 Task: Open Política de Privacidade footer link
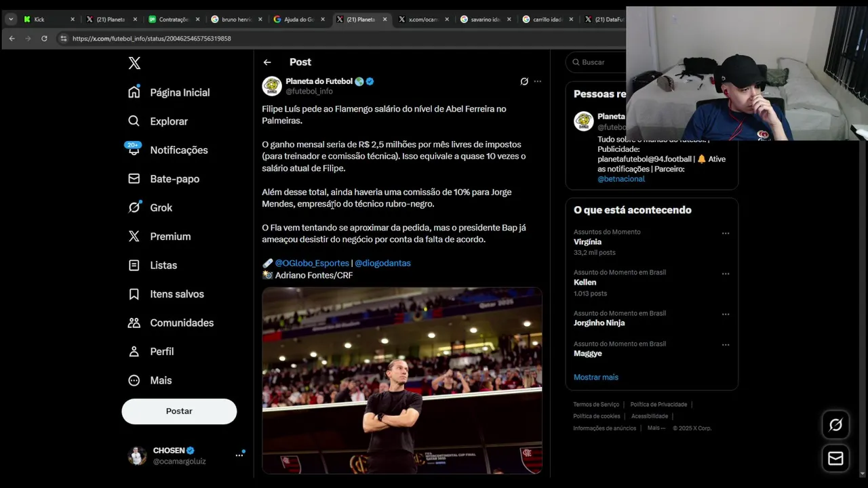coord(658,405)
